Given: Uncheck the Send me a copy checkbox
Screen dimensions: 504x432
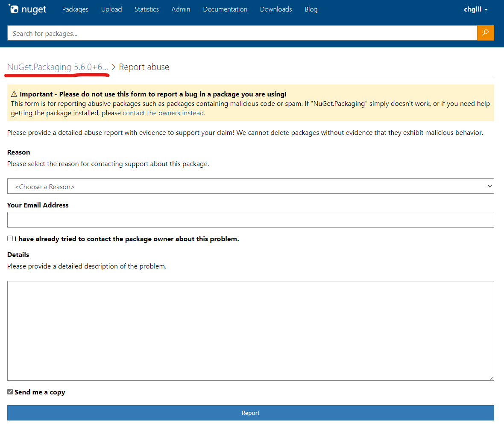Looking at the screenshot, I should [x=10, y=391].
